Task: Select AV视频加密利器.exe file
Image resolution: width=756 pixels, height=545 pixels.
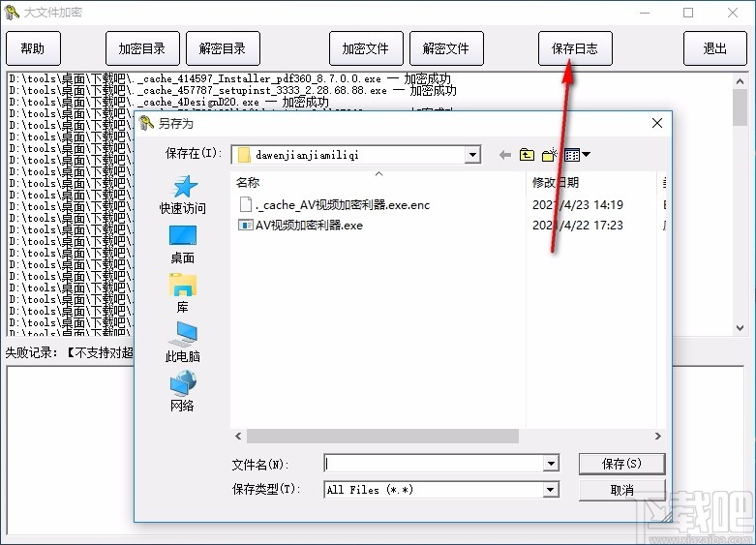Action: click(x=301, y=226)
